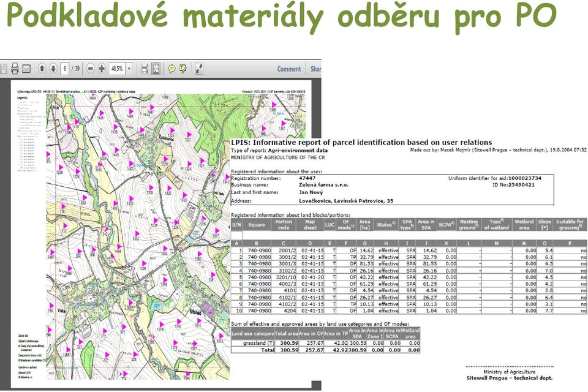Viewport: 588px width, 392px height.
Task: Click the zoom field showing 48,5%
Action: pyautogui.click(x=118, y=69)
